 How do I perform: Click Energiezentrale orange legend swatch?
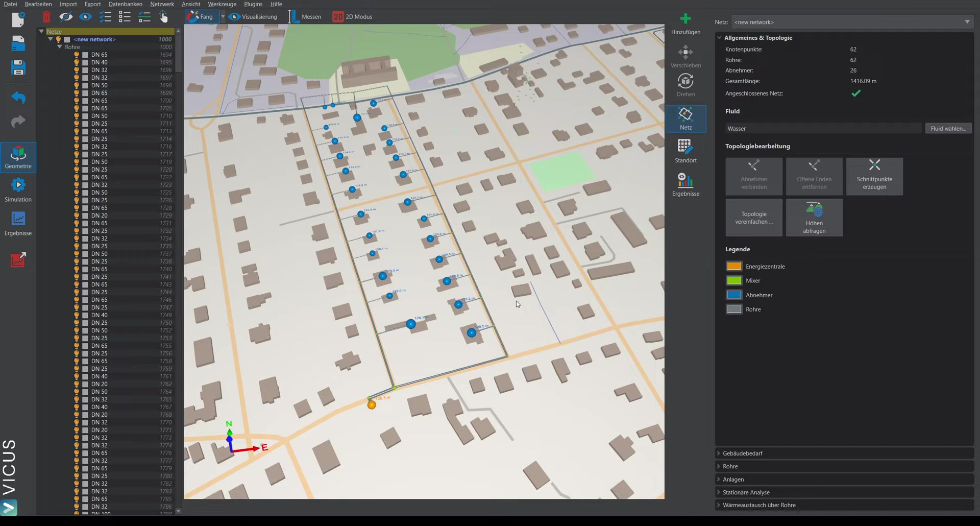point(734,266)
